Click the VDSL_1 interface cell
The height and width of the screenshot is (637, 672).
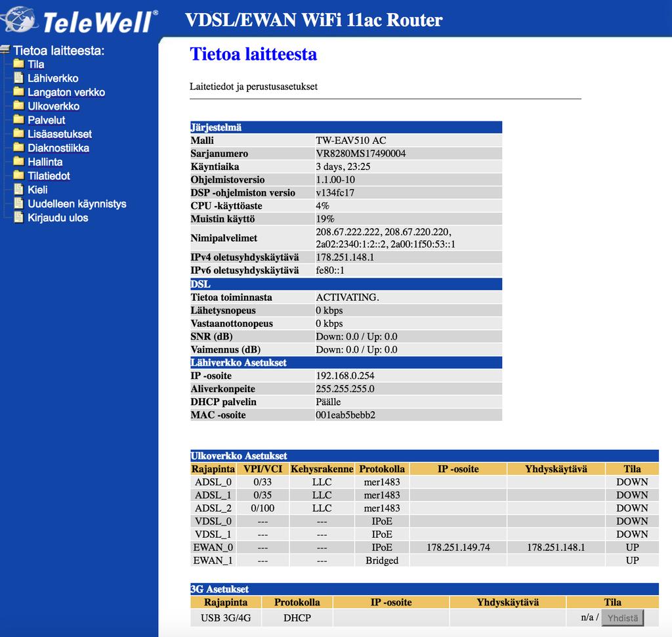pos(213,534)
